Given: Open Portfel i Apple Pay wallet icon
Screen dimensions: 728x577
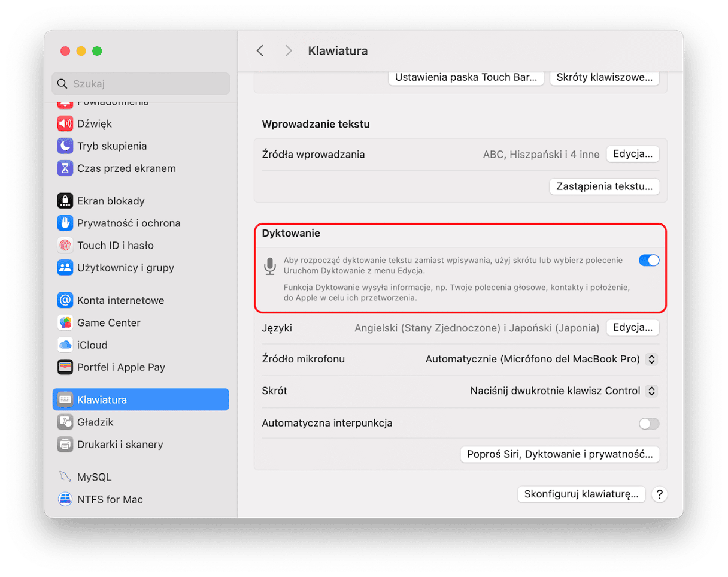Looking at the screenshot, I should [x=65, y=367].
